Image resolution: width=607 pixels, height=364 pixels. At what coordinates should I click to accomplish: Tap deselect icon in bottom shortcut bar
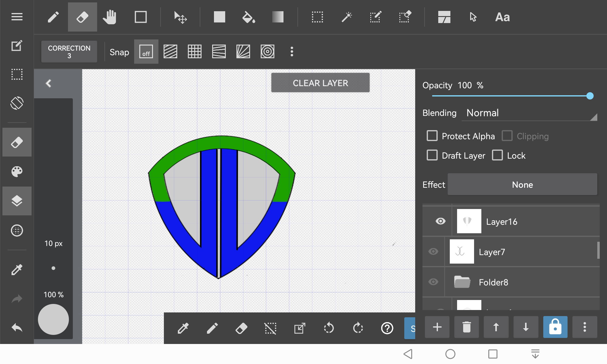pyautogui.click(x=270, y=328)
